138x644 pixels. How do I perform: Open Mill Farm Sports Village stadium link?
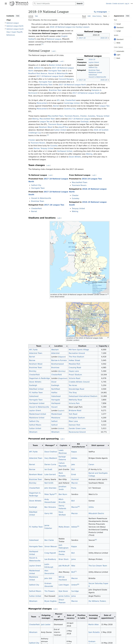(79, 350)
